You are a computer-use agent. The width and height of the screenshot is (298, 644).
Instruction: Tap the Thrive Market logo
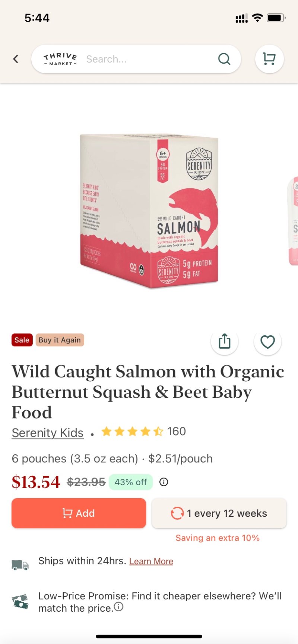point(60,59)
